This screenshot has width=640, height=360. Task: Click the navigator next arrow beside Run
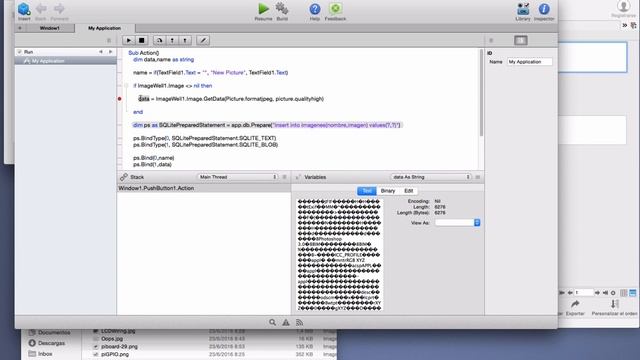110,52
